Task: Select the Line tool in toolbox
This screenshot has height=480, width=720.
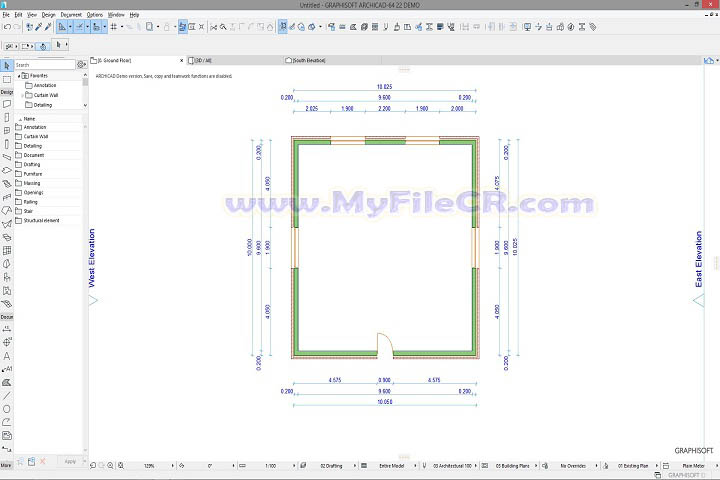Action: 6,395
